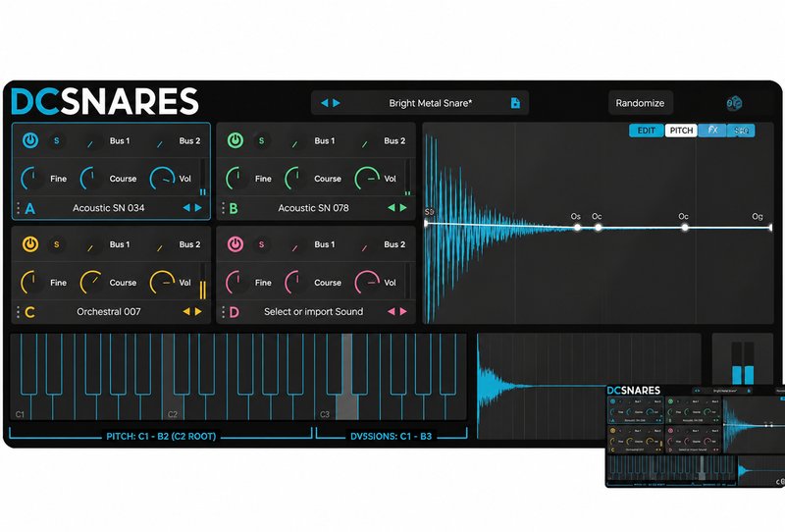This screenshot has height=532, width=785.
Task: Click the master output level meter
Action: (x=743, y=363)
